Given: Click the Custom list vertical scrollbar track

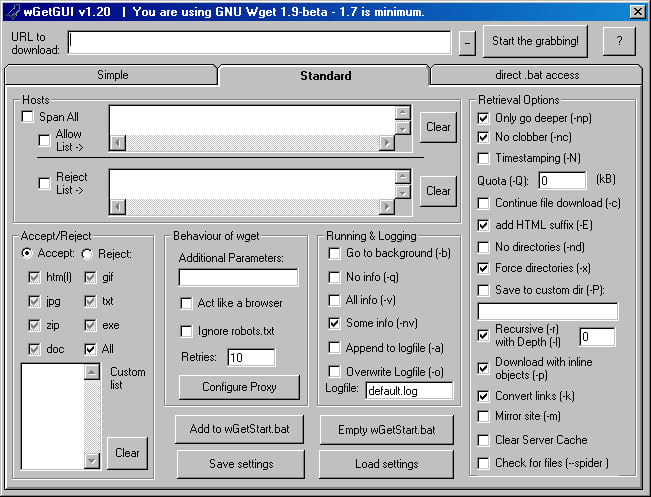Looking at the screenshot, I should pyautogui.click(x=92, y=416).
